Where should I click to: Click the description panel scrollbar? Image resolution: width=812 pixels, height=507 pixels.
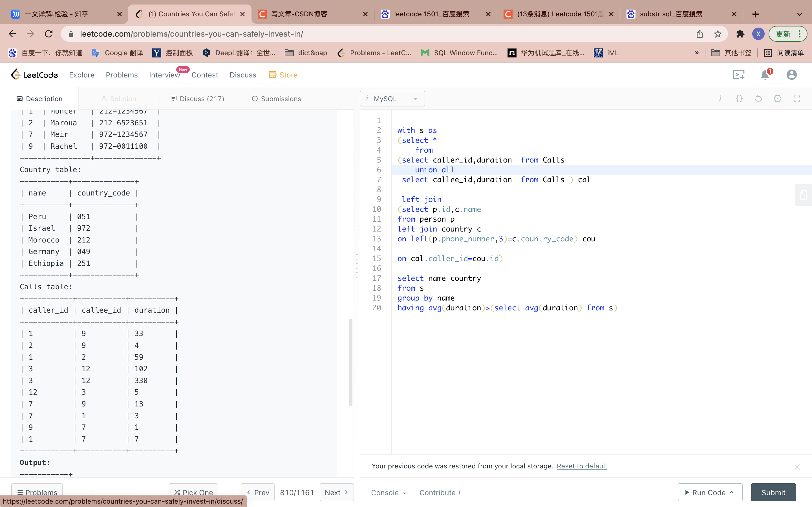[351, 362]
